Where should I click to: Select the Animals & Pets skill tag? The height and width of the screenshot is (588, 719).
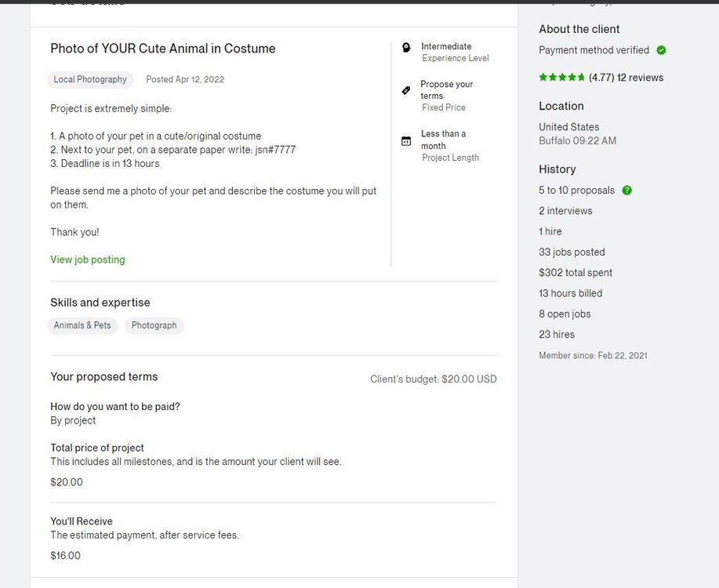tap(82, 325)
